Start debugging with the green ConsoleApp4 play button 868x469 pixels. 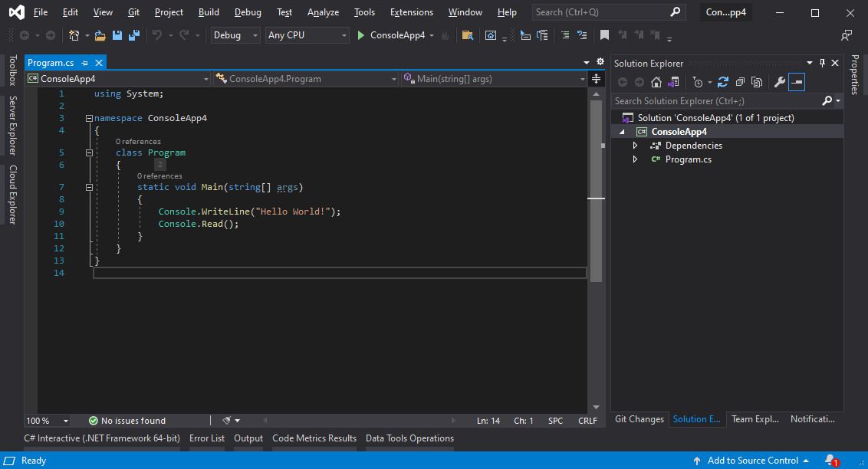point(362,35)
